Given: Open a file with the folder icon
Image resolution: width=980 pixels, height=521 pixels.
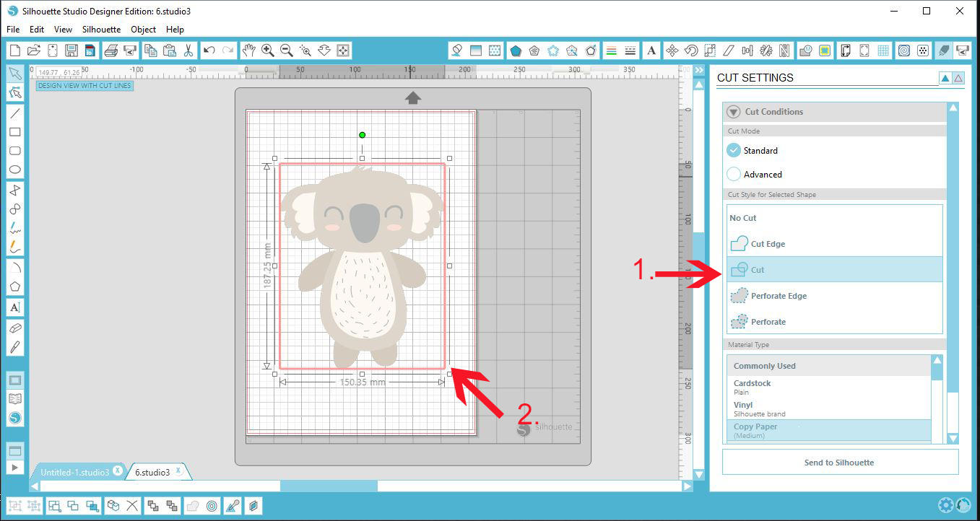Looking at the screenshot, I should click(x=33, y=51).
